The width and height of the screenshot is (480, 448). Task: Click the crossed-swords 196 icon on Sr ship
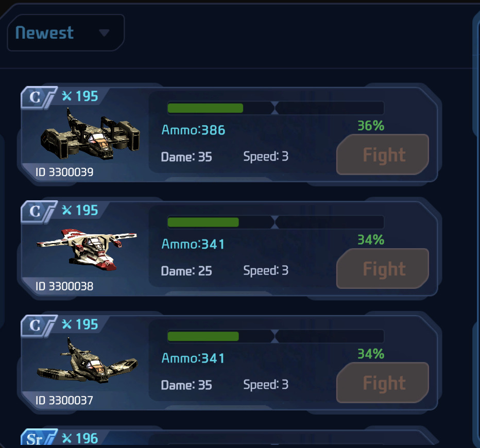[80, 439]
